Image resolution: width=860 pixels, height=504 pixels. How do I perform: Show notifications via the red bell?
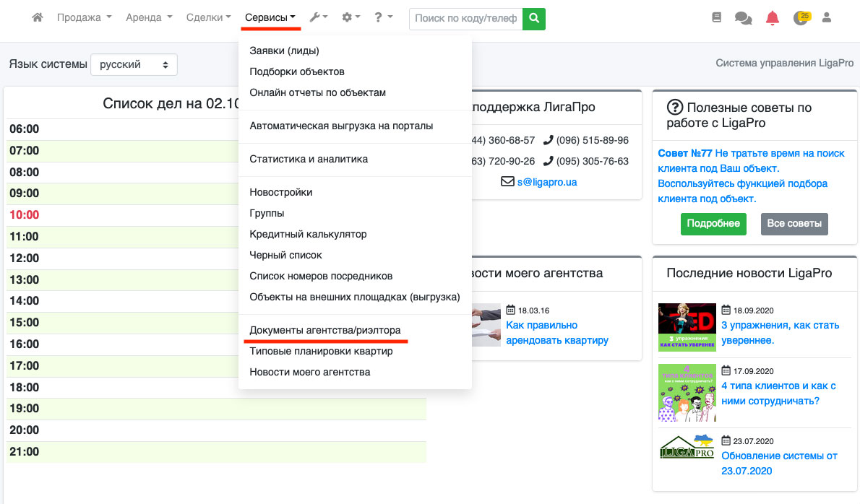(772, 18)
